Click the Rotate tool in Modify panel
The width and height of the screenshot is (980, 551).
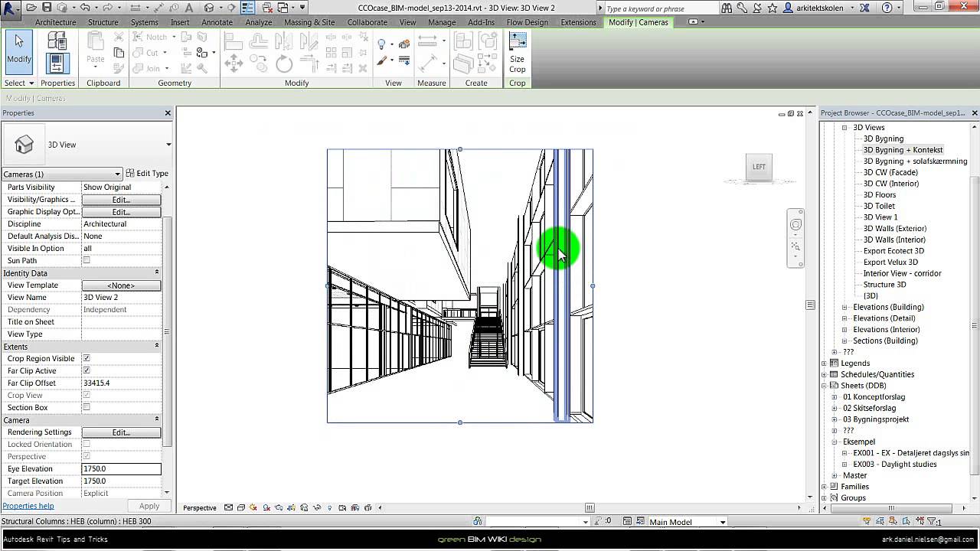[284, 64]
